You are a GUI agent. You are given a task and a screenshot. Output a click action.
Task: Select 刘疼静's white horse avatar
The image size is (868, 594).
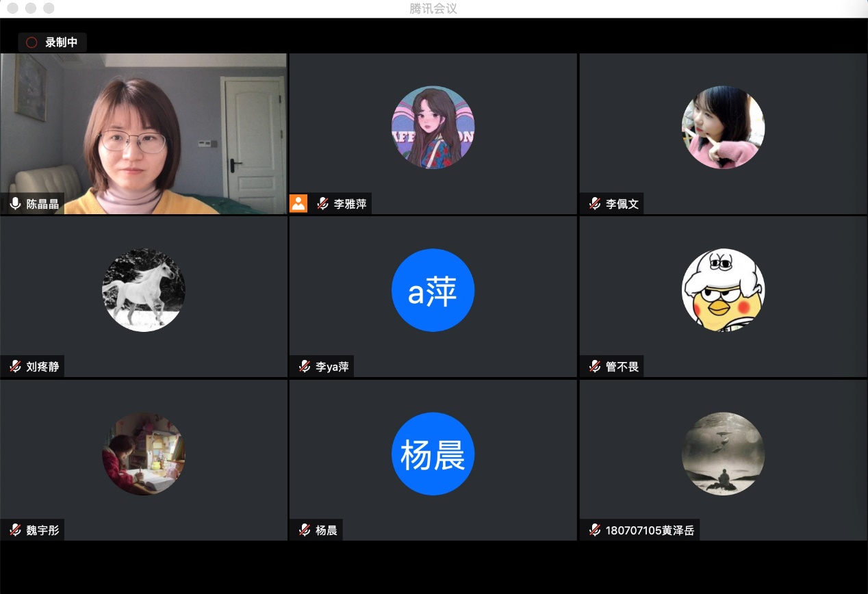tap(144, 290)
